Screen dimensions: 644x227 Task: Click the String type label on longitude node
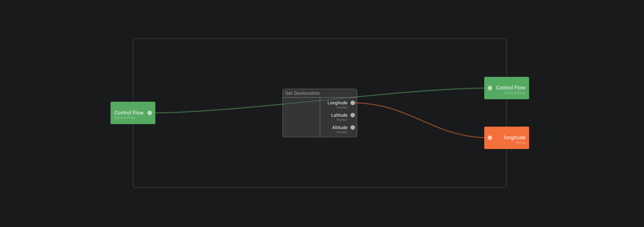pos(520,143)
